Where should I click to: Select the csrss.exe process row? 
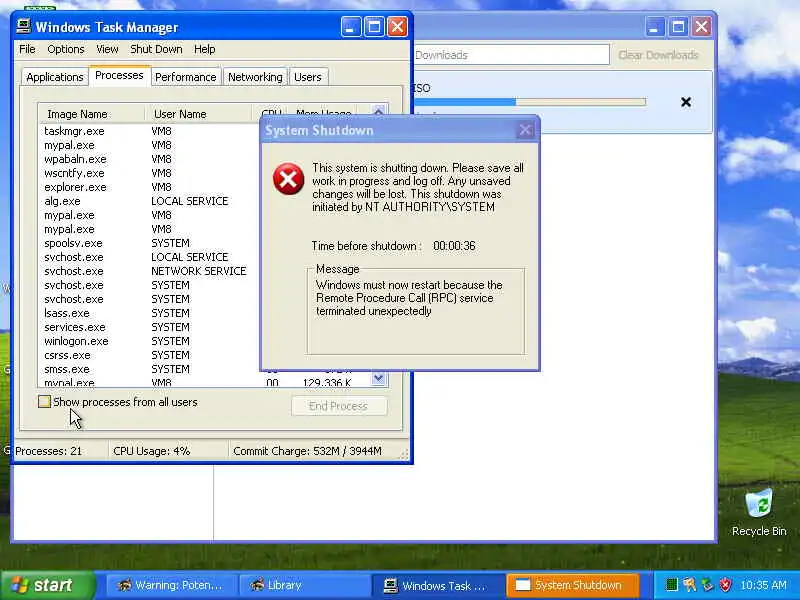click(x=148, y=355)
